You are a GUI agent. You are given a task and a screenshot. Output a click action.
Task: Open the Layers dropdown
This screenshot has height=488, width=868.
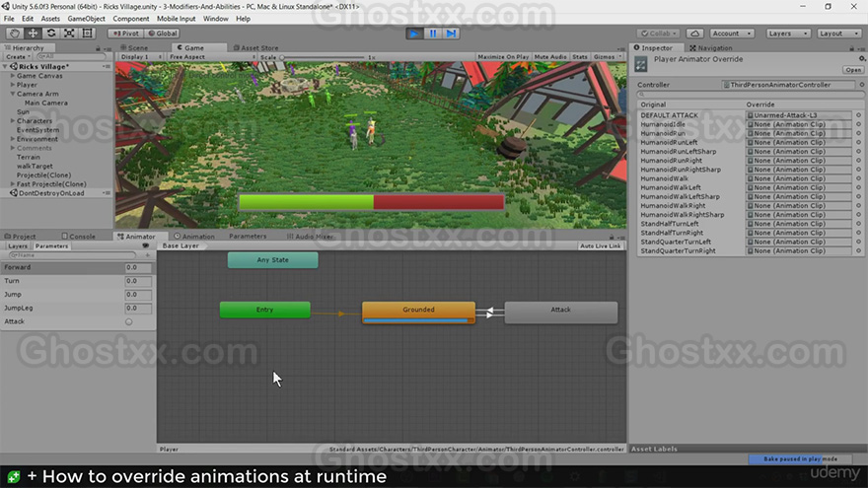[788, 34]
